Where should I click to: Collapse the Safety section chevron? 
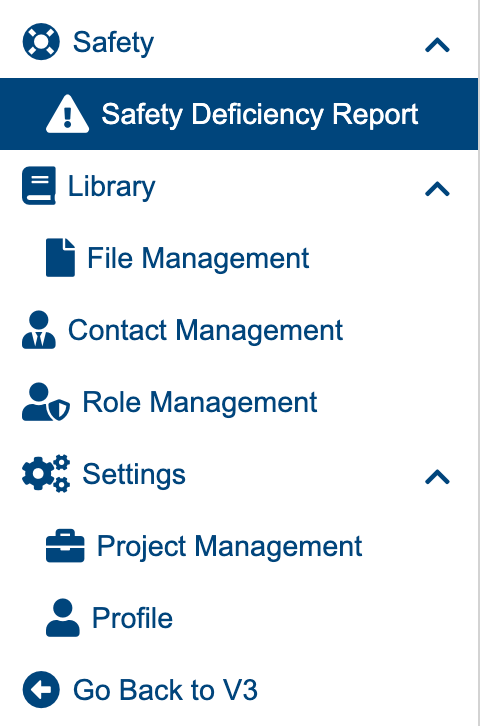(437, 45)
